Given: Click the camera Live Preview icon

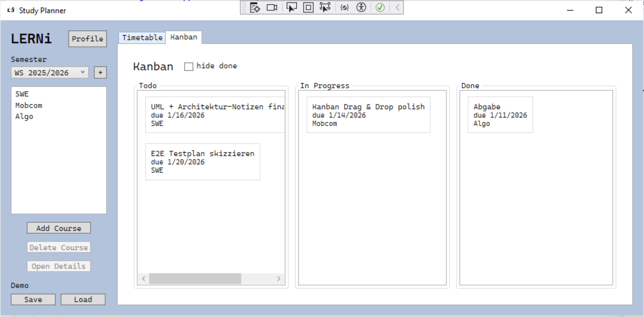Looking at the screenshot, I should click(x=272, y=8).
